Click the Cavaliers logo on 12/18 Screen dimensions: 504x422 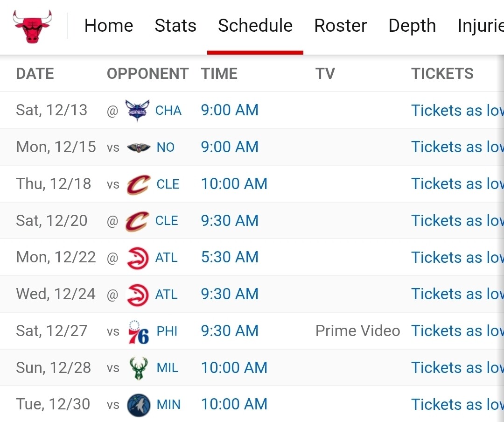click(138, 184)
